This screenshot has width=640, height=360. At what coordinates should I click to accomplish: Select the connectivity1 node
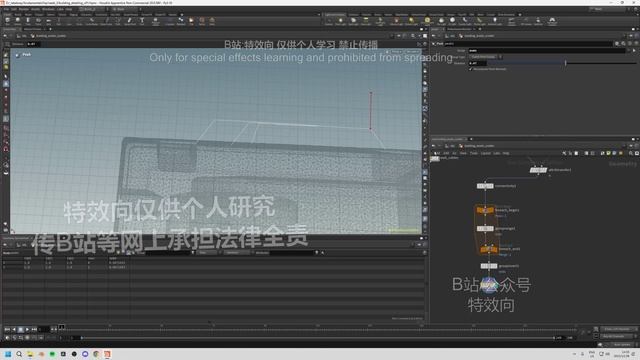[x=485, y=186]
